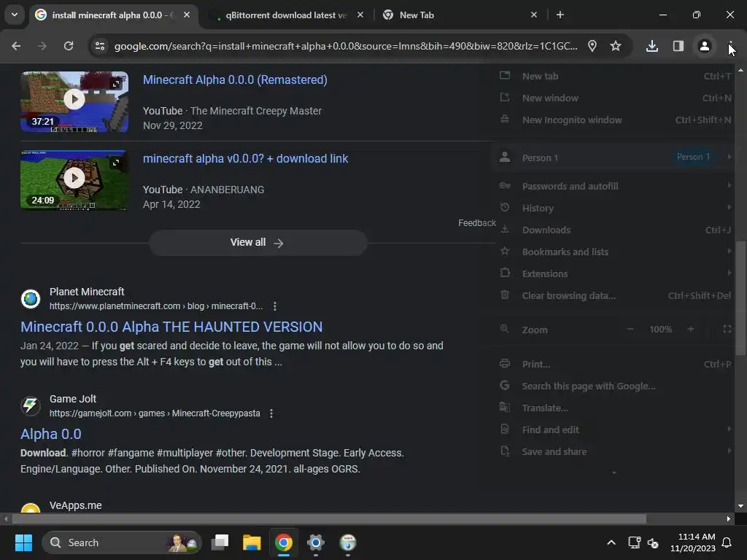The image size is (747, 560).
Task: Close the qBittorrent download tab
Action: [x=360, y=15]
